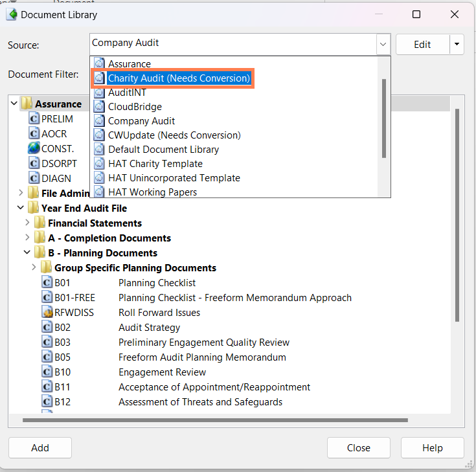Image resolution: width=476 pixels, height=472 pixels.
Task: Click the Assurance folder icon in tree
Action: [x=27, y=104]
